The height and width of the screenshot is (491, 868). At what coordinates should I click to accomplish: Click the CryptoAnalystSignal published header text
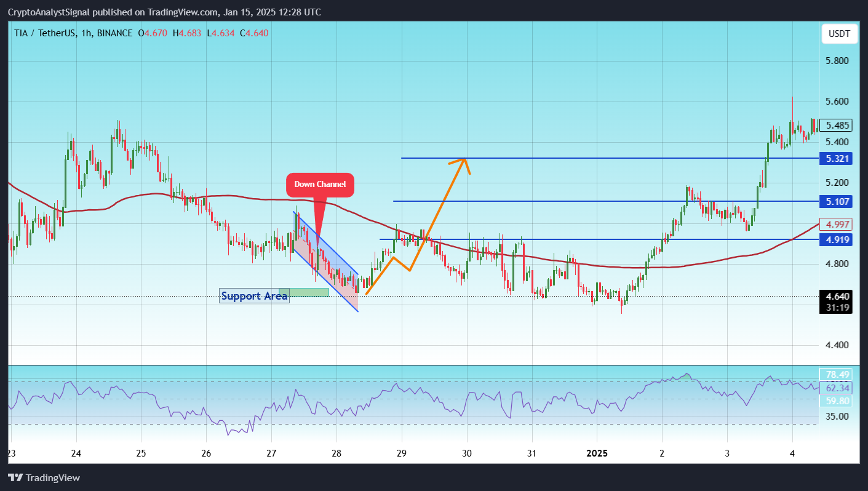pyautogui.click(x=164, y=12)
